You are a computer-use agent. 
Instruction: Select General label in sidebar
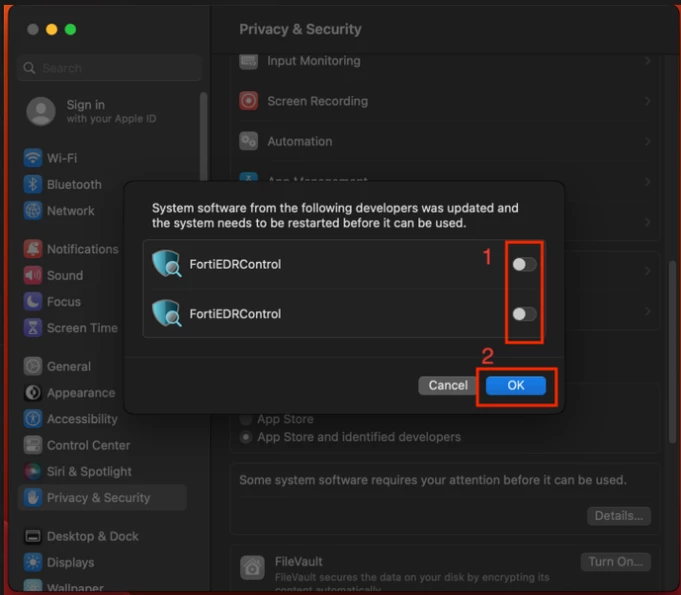pos(69,367)
